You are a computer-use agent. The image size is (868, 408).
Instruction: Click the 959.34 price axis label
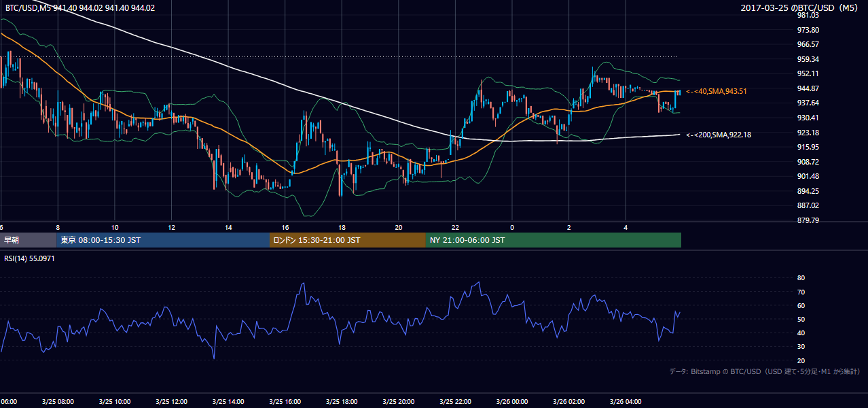(x=808, y=59)
